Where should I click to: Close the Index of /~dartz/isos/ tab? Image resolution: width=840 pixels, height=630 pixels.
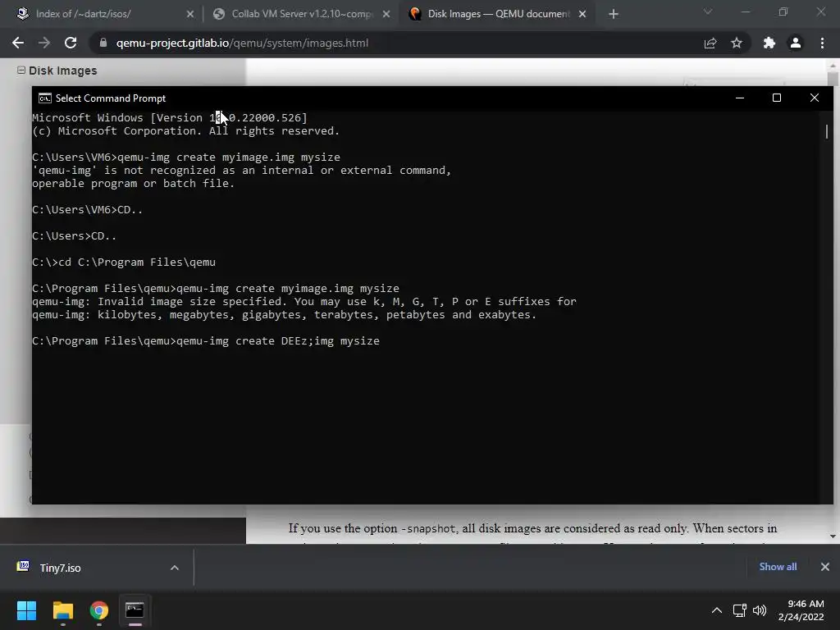[x=189, y=14]
